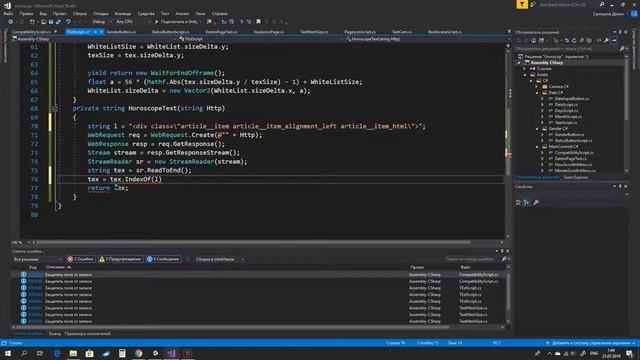Switch to StatusButtonScript.cs tab
The image size is (640, 360).
point(171,31)
